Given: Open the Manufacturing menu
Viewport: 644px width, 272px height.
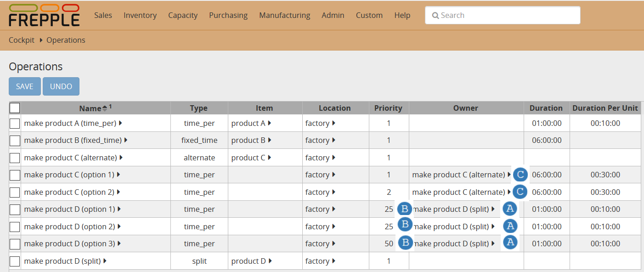Looking at the screenshot, I should tap(284, 15).
